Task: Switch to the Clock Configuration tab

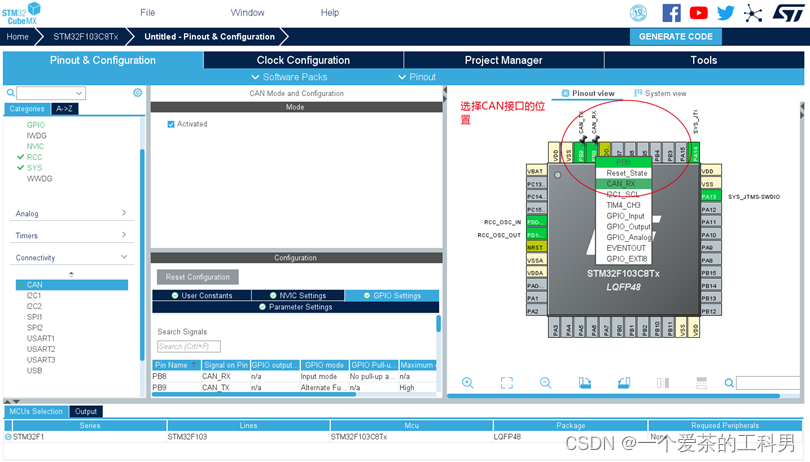Action: (303, 60)
